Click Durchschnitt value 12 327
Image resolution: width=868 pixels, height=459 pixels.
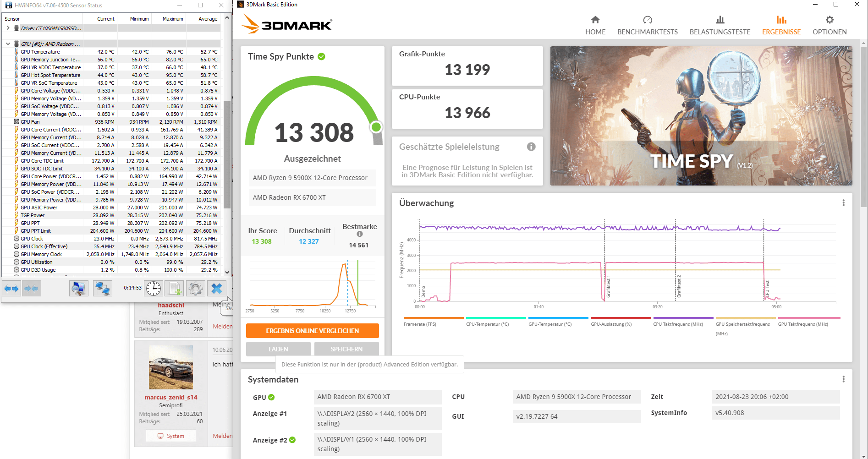[309, 241]
